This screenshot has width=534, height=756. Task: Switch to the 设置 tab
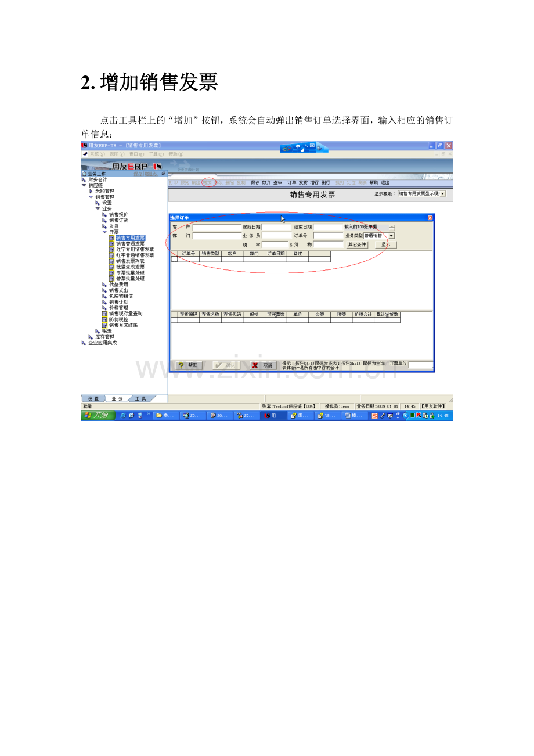[93, 399]
